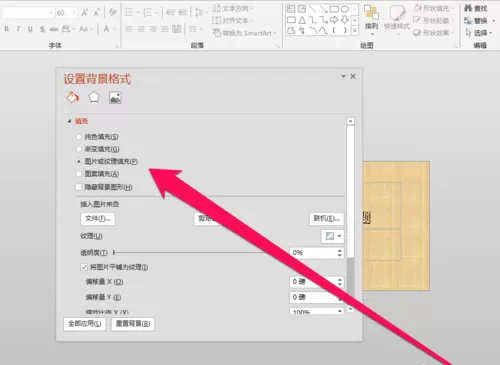Click the Underline formatting icon
500x365 pixels.
(x=30, y=29)
